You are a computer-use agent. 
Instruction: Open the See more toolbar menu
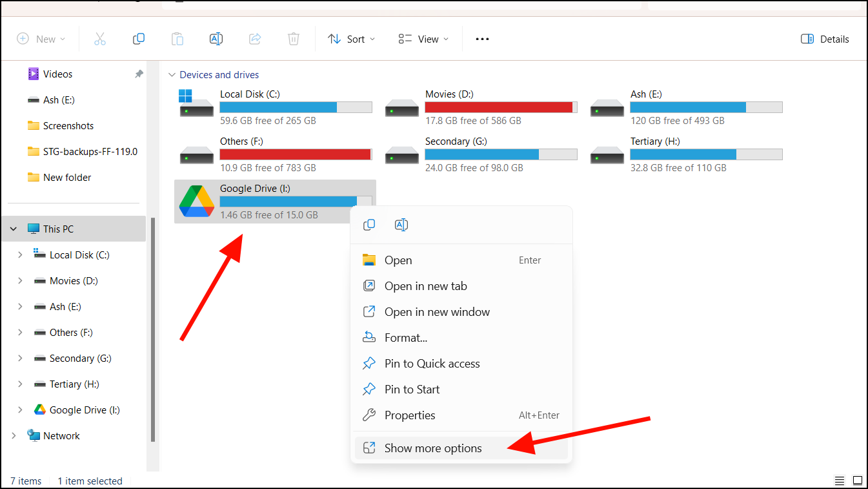(482, 39)
